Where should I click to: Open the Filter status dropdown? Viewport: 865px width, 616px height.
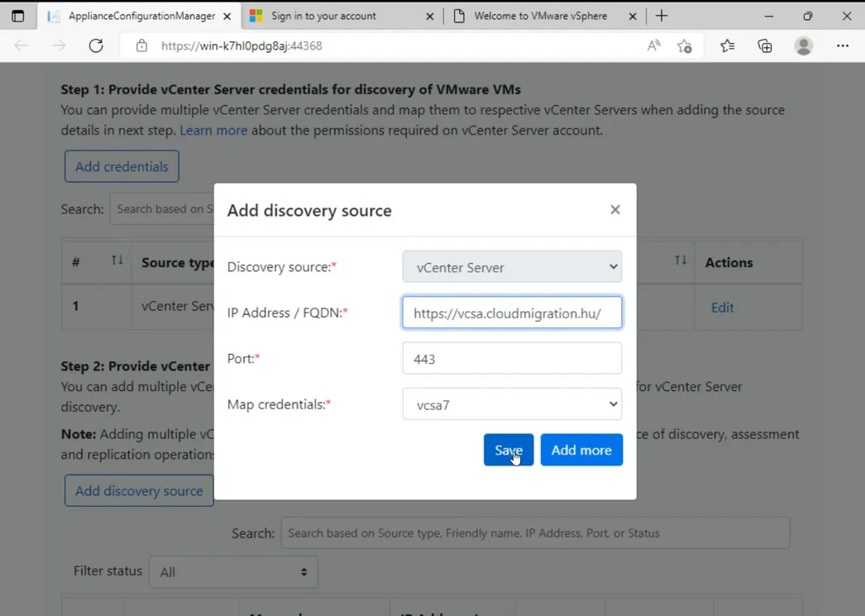coord(233,572)
